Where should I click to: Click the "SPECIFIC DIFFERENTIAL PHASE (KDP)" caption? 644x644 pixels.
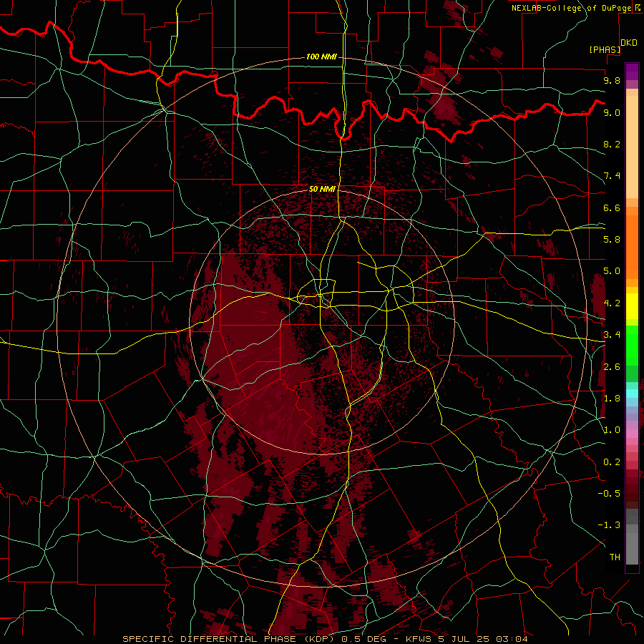tap(229, 639)
